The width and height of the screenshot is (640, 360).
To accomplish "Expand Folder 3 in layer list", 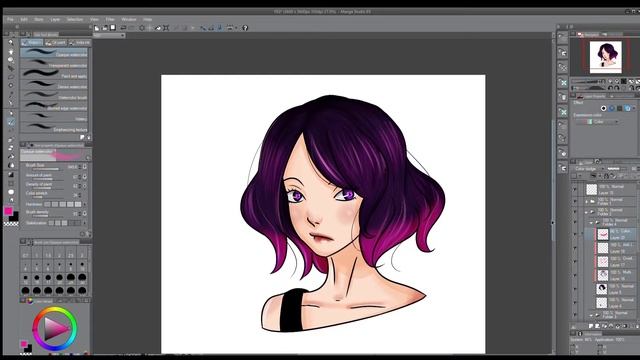I will coord(591,315).
